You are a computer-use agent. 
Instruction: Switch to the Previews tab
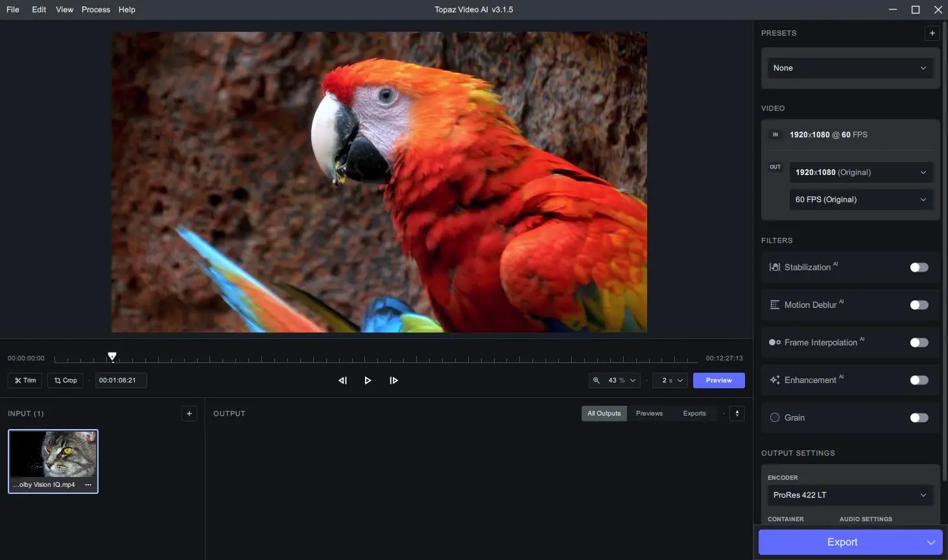tap(649, 414)
